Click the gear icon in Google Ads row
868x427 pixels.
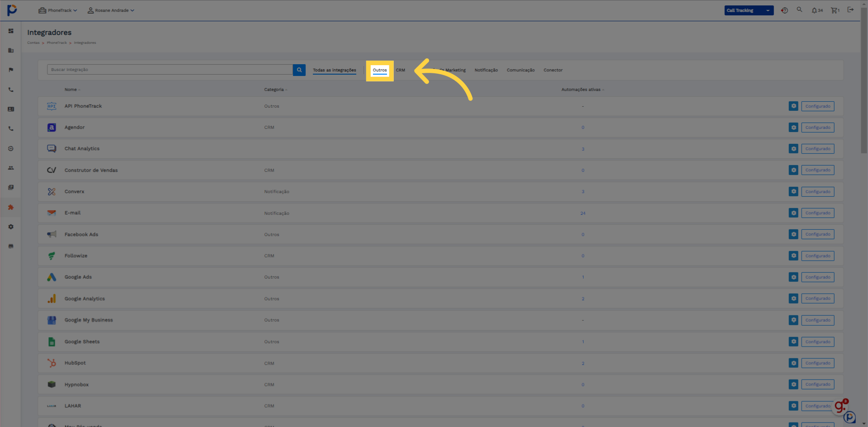tap(793, 277)
